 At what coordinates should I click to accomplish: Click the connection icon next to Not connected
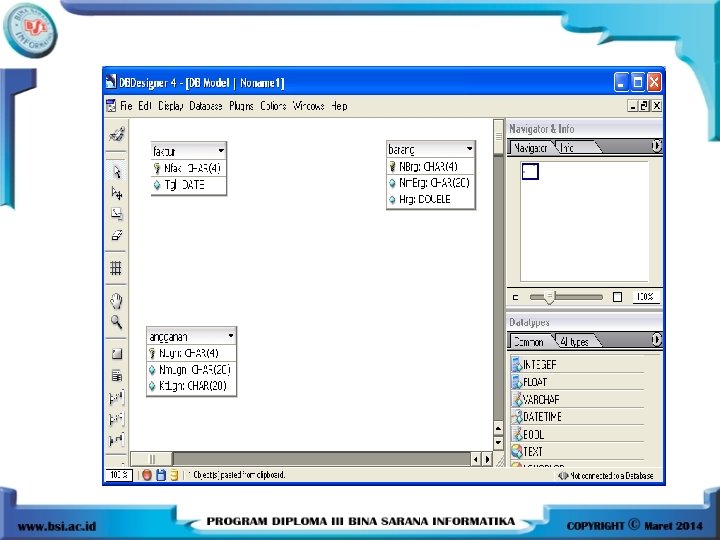click(563, 476)
